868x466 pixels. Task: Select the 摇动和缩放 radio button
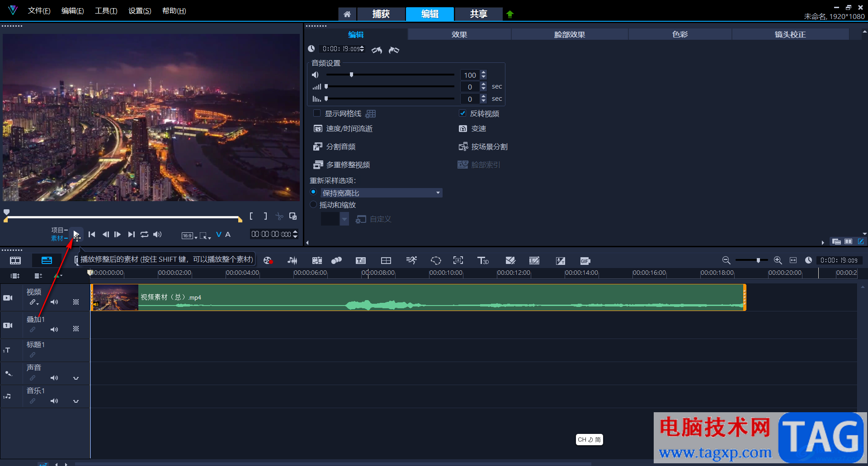pyautogui.click(x=313, y=205)
